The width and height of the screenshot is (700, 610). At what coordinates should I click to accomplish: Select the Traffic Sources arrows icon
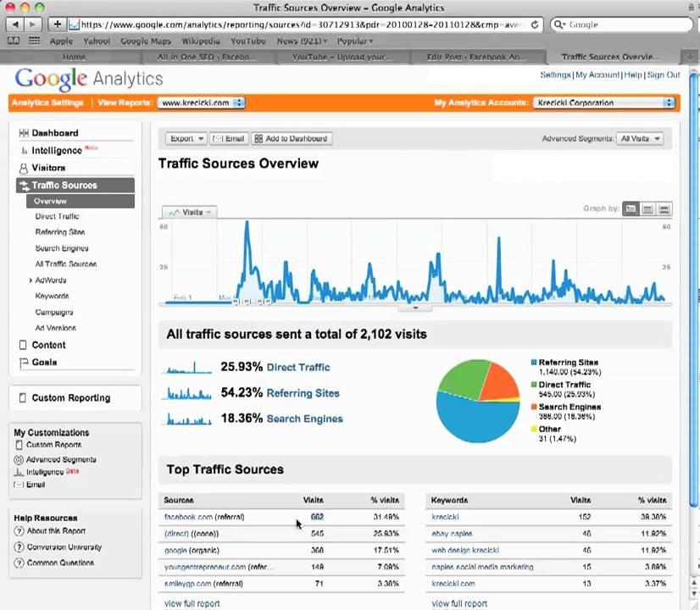point(25,185)
